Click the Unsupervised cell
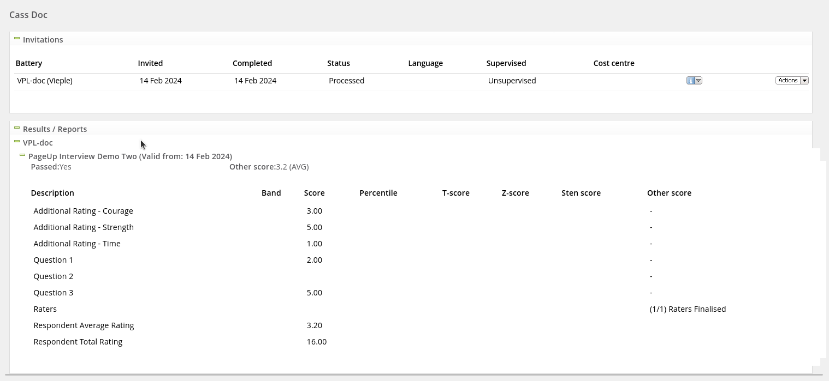Image resolution: width=829 pixels, height=381 pixels. tap(512, 81)
